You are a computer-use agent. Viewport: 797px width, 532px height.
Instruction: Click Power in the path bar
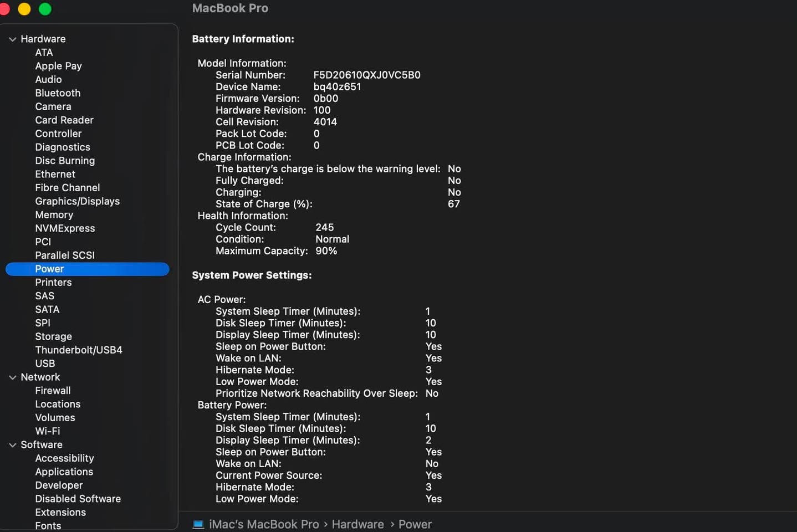click(415, 524)
